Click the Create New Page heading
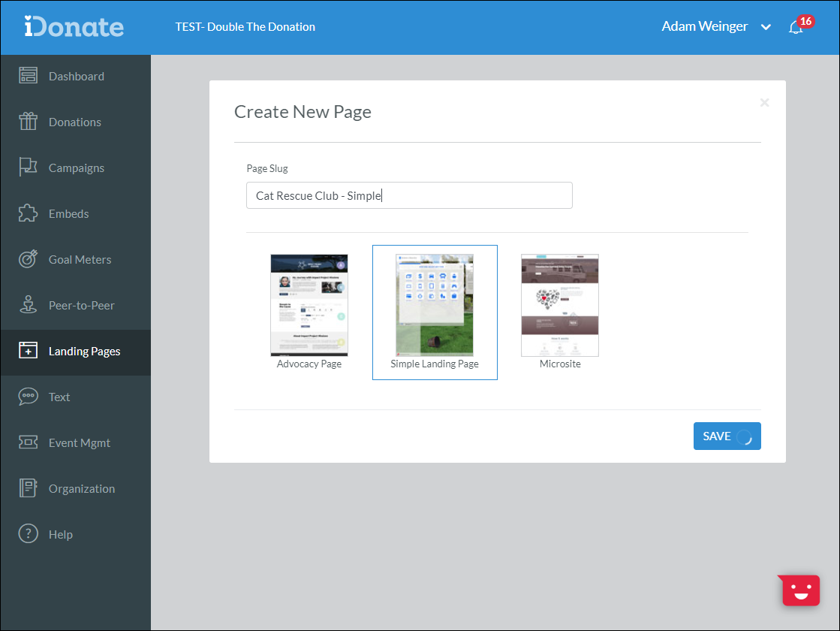This screenshot has width=840, height=631. 303,111
